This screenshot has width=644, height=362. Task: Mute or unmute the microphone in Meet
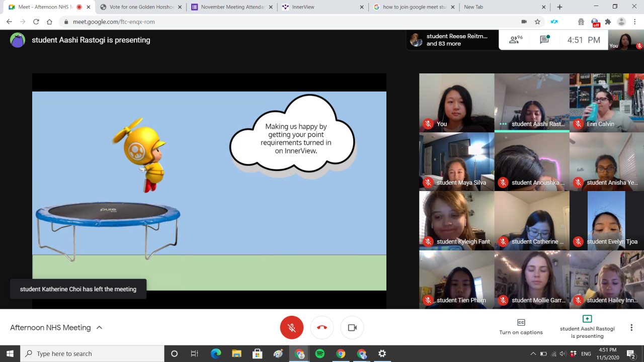pos(292,327)
